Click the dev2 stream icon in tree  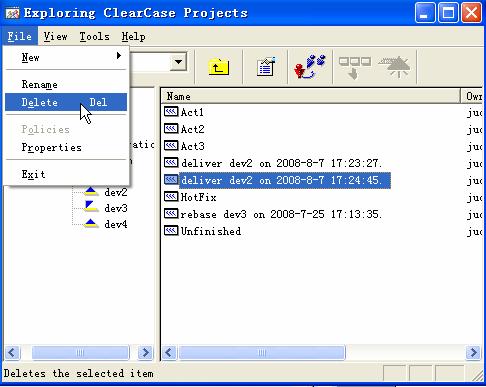click(91, 192)
